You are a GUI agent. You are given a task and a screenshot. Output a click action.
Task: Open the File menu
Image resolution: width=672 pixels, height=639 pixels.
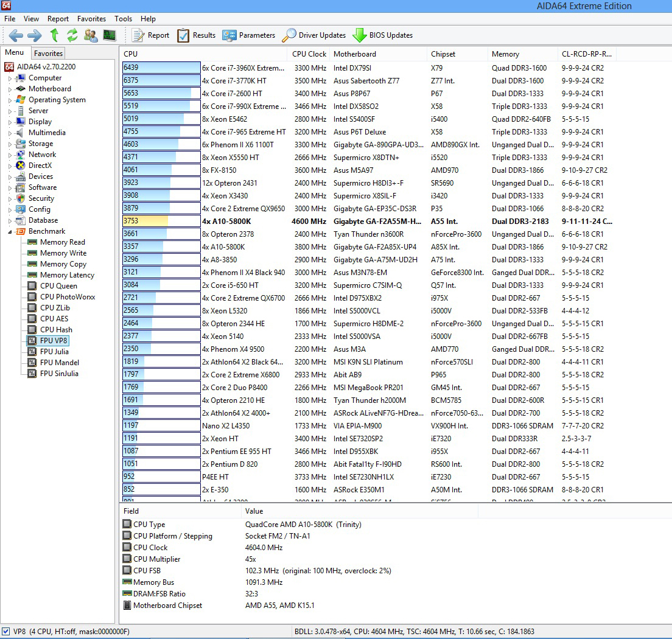pos(10,19)
